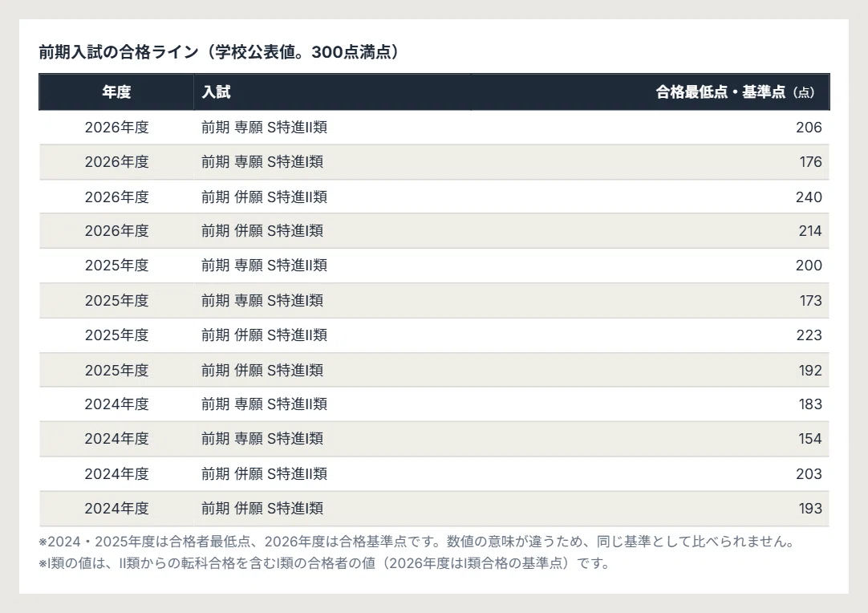Image resolution: width=868 pixels, height=613 pixels.
Task: Click the footnote starting ※I類の値は
Action: (324, 564)
